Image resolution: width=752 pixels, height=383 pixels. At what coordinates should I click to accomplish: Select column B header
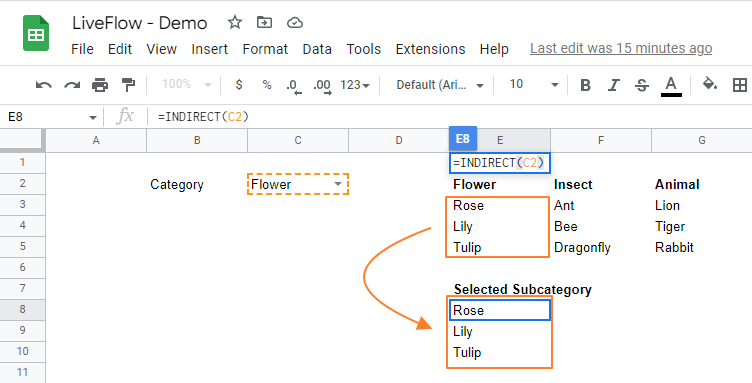tap(197, 140)
